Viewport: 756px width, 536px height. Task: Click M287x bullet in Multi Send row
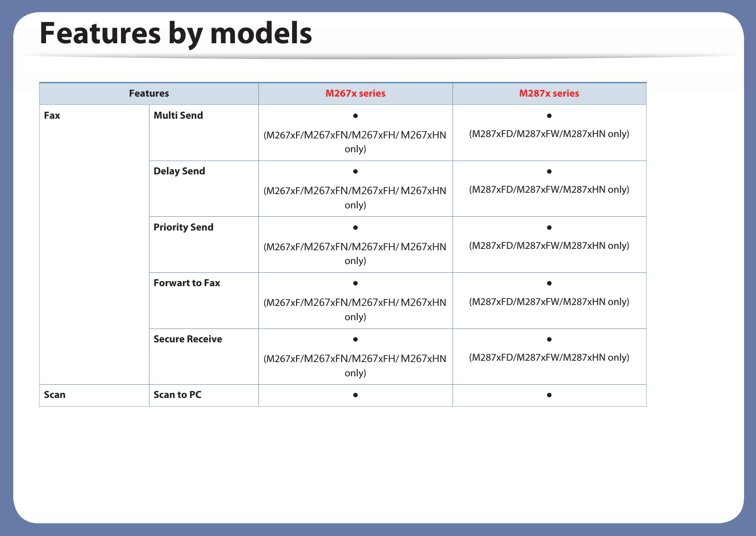pyautogui.click(x=549, y=115)
